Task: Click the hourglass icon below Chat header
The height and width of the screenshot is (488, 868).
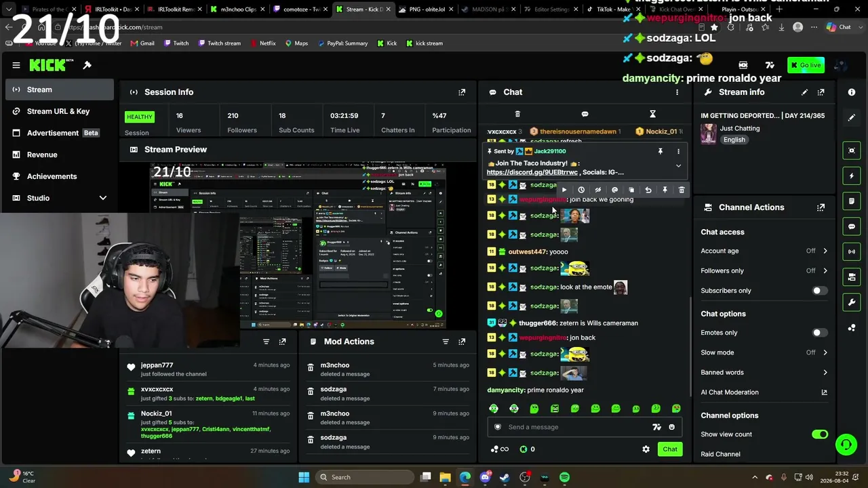Action: [652, 114]
